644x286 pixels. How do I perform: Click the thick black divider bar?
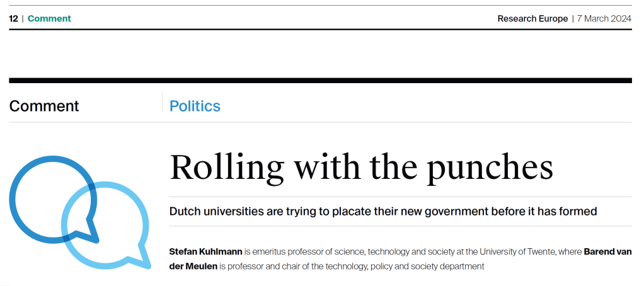320,81
